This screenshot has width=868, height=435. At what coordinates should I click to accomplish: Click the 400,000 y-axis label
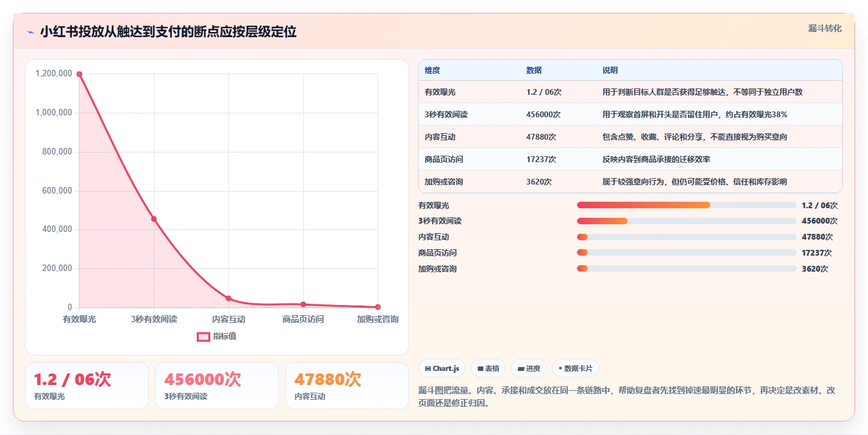(57, 230)
